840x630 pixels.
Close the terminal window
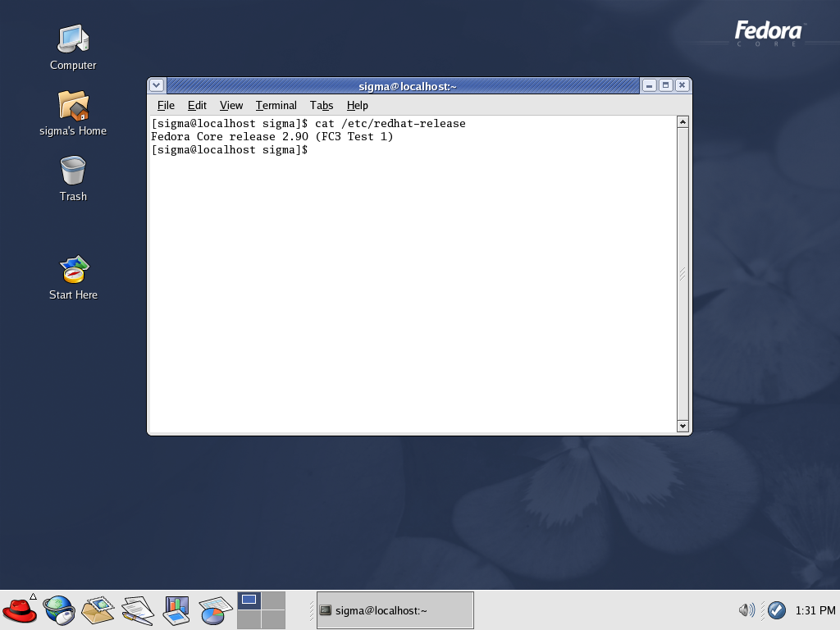tap(682, 85)
